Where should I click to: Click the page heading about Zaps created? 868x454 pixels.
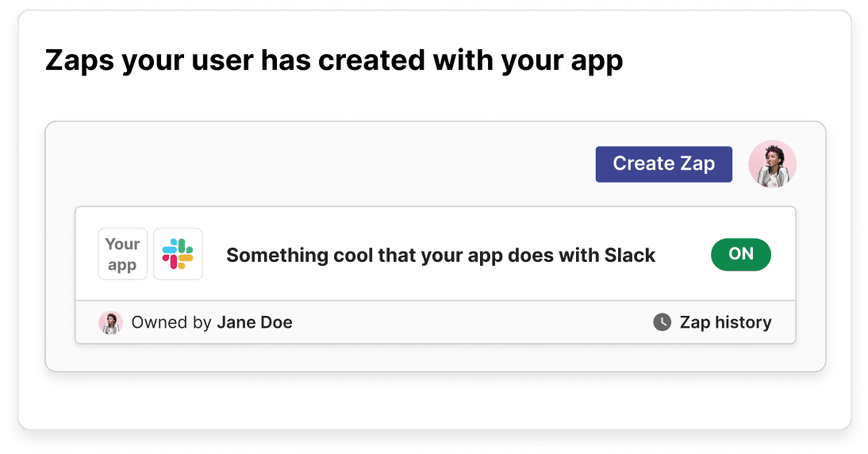[x=334, y=60]
